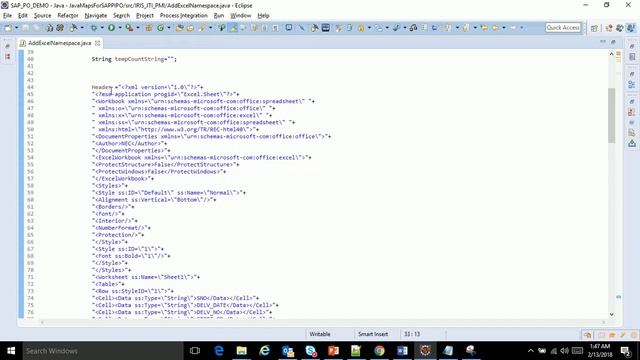Expand the Search dropdown arrow
This screenshot has height=360, width=640.
pyautogui.click(x=210, y=28)
